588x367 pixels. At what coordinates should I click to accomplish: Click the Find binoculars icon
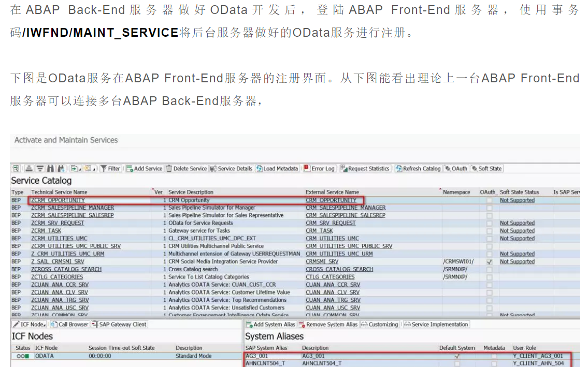[51, 169]
